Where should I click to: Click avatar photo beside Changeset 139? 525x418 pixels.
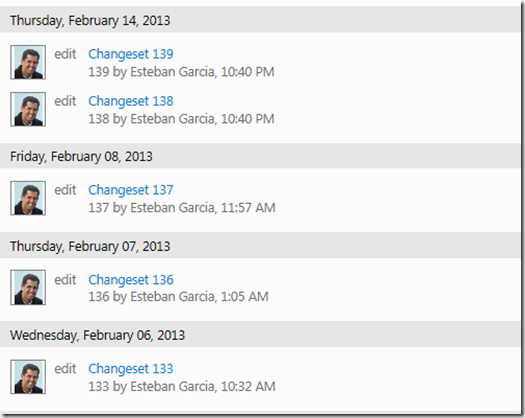coord(28,62)
